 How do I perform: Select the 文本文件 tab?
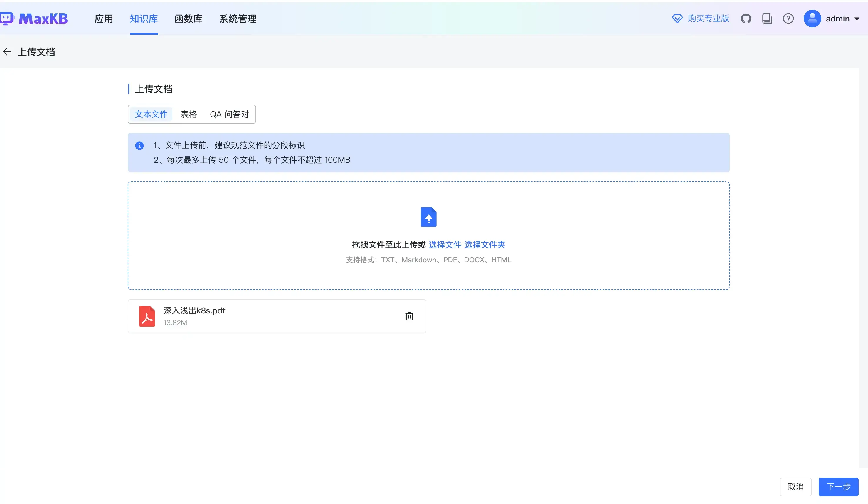click(x=151, y=114)
